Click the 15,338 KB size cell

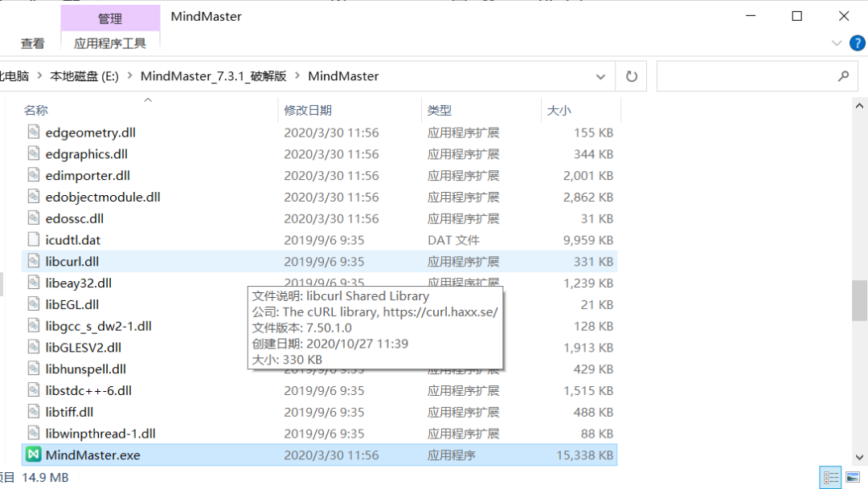[584, 455]
